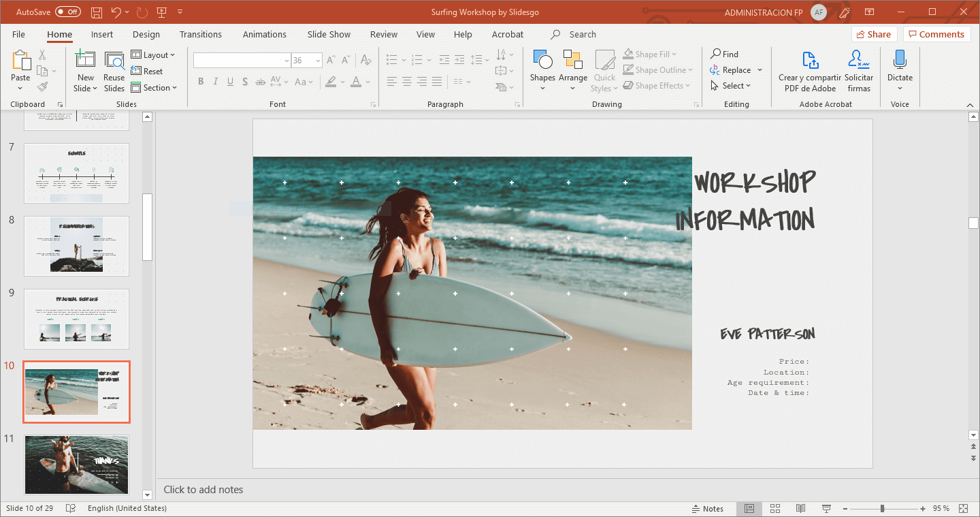Screen dimensions: 980x517
Task: Open the Animations tab
Action: point(265,34)
